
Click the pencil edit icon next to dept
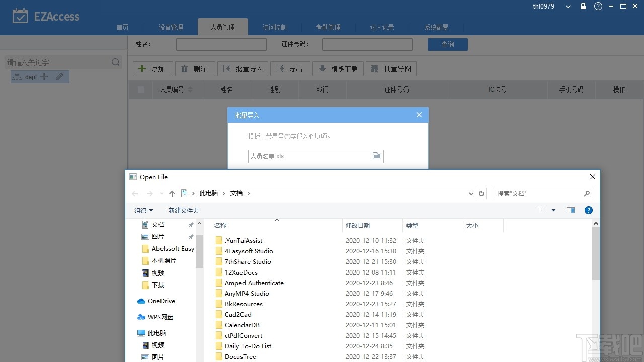click(x=60, y=76)
